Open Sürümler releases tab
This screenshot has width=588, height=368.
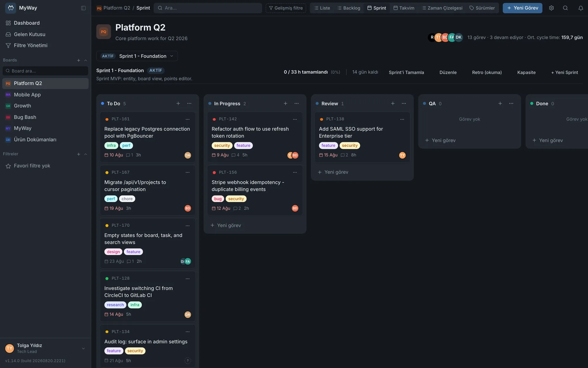482,8
